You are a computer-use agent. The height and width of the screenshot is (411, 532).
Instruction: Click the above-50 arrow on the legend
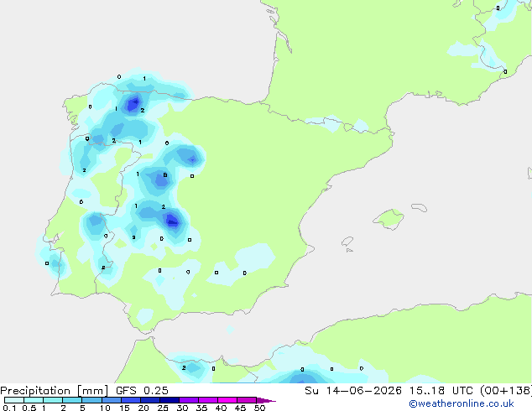tap(266, 400)
